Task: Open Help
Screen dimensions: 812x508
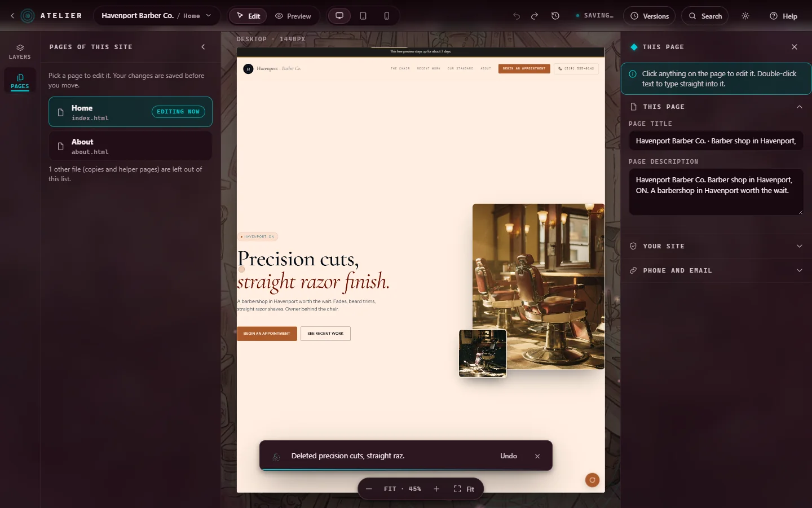Action: [x=783, y=16]
